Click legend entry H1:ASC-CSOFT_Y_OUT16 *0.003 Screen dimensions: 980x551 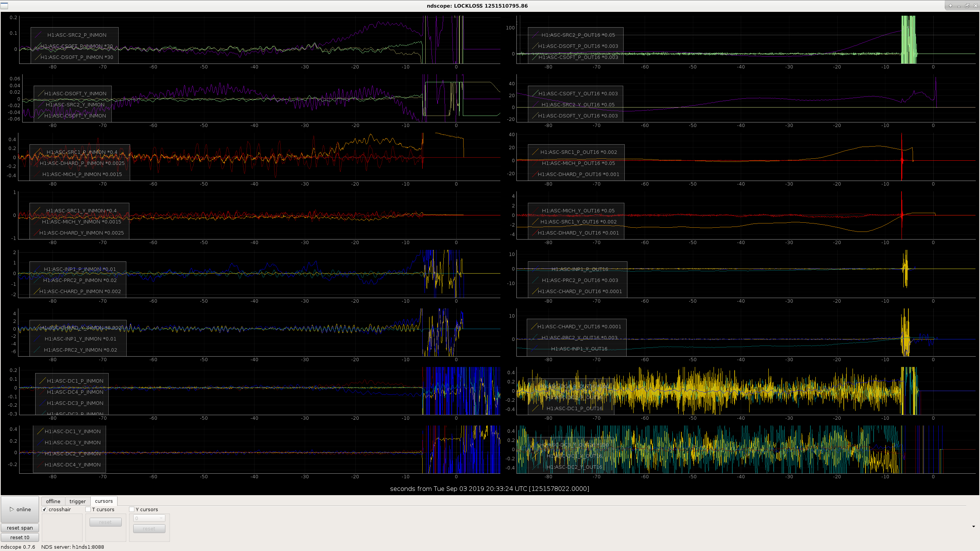tap(578, 93)
